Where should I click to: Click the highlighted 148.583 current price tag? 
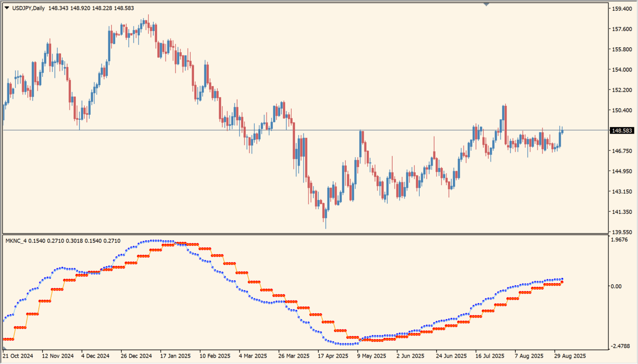621,131
